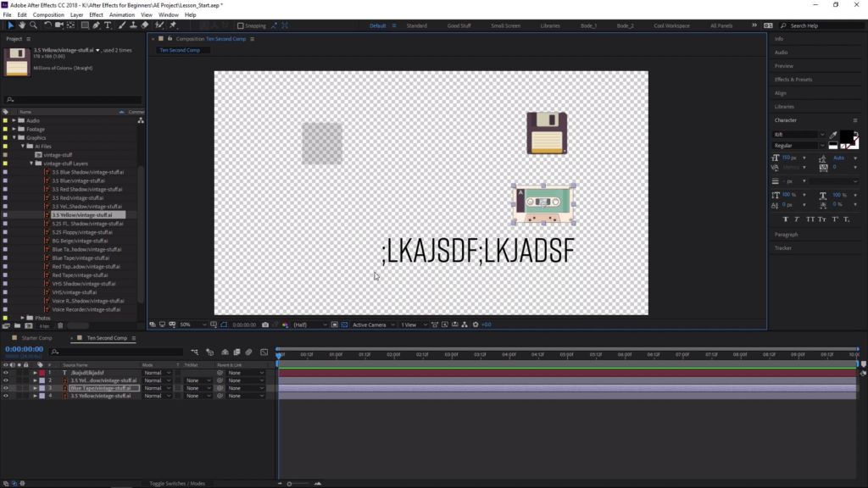Enable the Snapping checkbox
The width and height of the screenshot is (868, 488).
click(238, 26)
